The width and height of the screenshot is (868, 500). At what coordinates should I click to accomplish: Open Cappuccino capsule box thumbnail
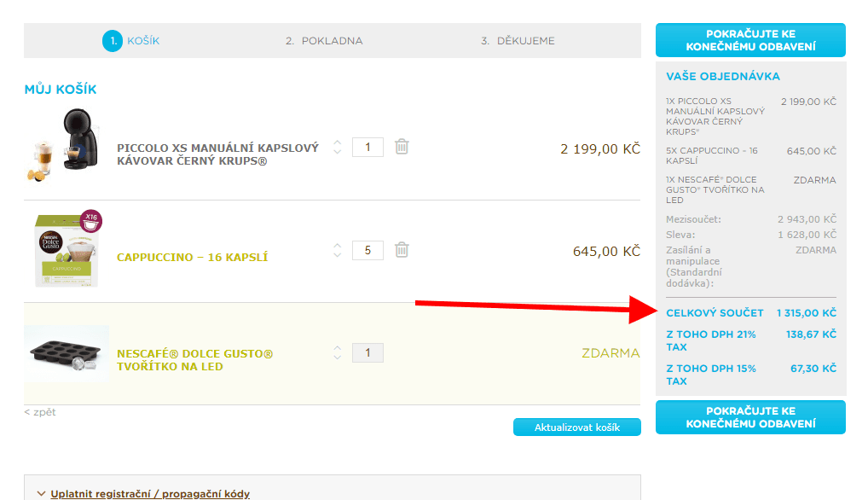(x=67, y=248)
